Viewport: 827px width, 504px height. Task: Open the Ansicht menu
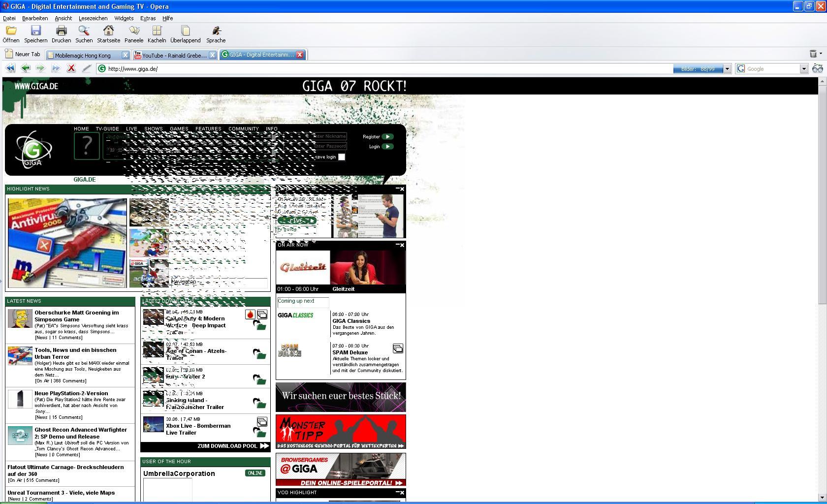pyautogui.click(x=64, y=18)
